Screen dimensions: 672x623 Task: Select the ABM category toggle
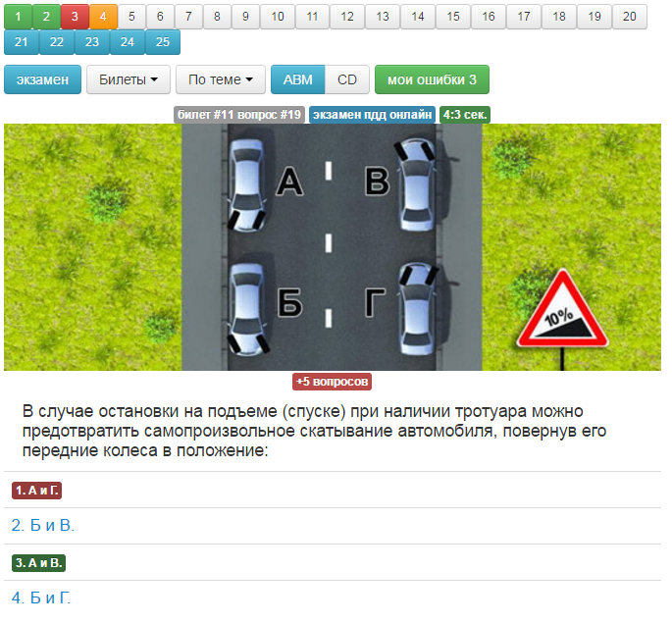click(298, 79)
